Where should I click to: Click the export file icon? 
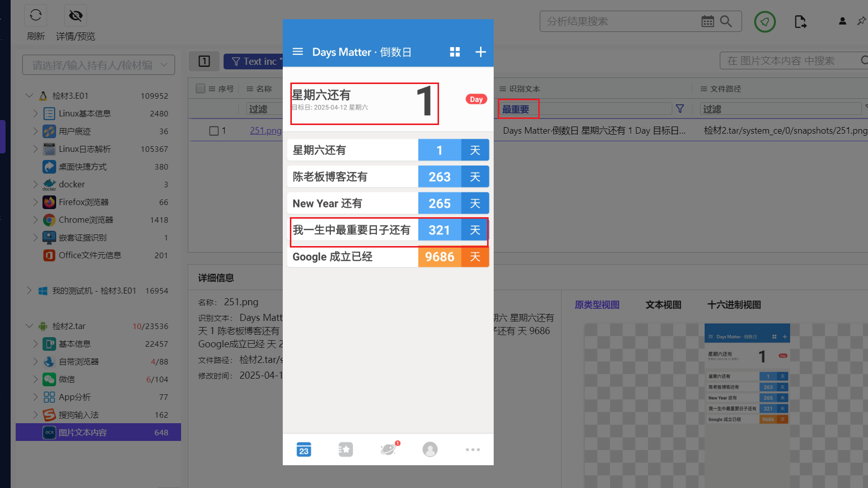tap(800, 22)
